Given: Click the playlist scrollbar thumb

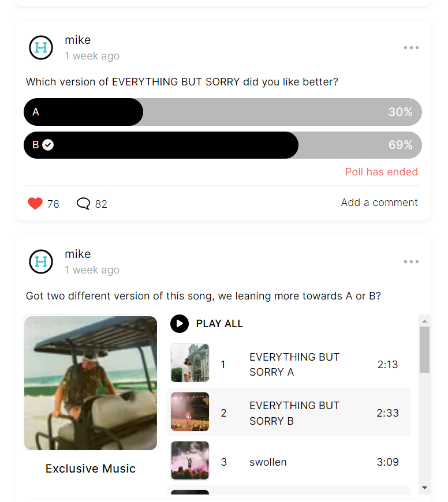Looking at the screenshot, I should click(425, 350).
